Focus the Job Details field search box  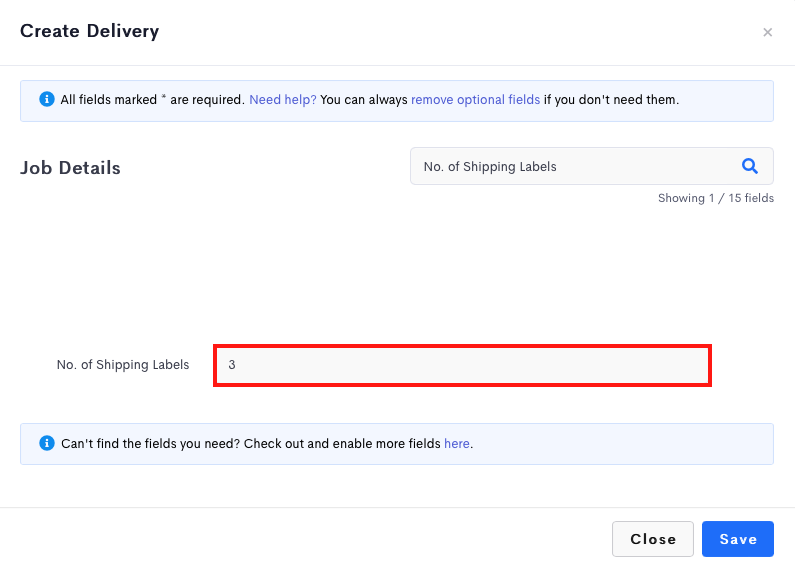[591, 166]
